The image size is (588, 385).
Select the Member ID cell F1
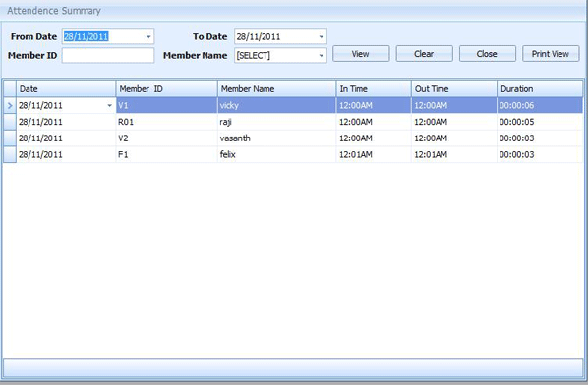click(166, 154)
